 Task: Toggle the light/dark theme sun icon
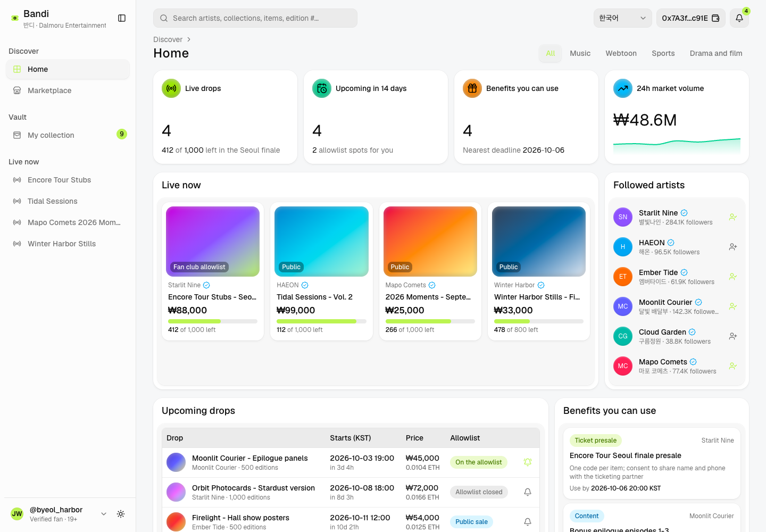tap(121, 514)
